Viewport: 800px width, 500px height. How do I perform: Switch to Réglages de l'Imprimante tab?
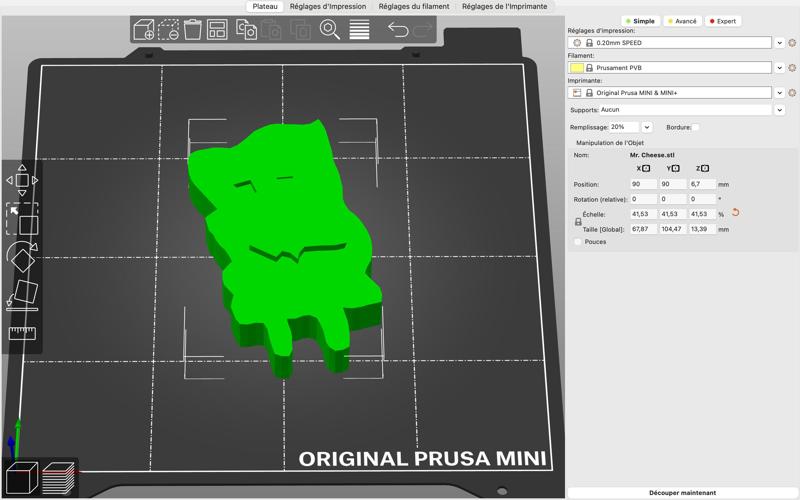505,7
